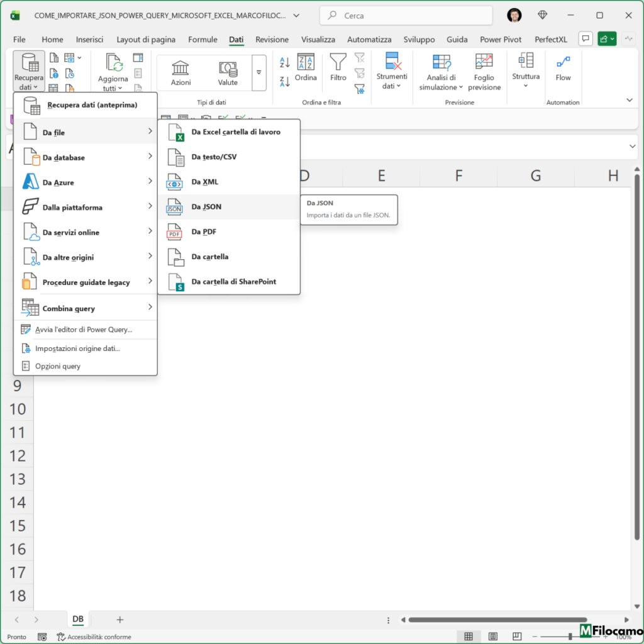Screen dimensions: 644x644
Task: Click the diamond premium icon
Action: pos(543,15)
